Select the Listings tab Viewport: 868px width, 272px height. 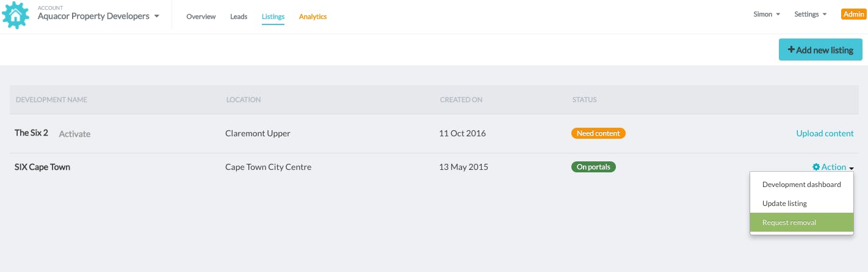pyautogui.click(x=273, y=17)
